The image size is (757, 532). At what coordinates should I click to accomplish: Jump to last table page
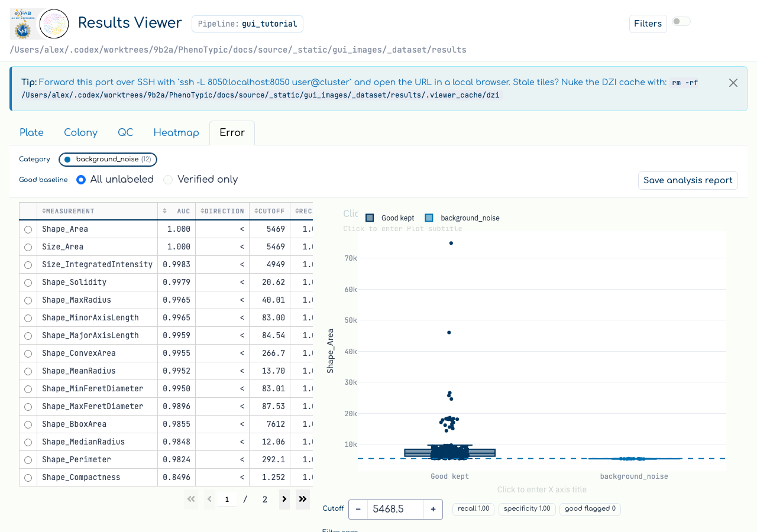303,499
